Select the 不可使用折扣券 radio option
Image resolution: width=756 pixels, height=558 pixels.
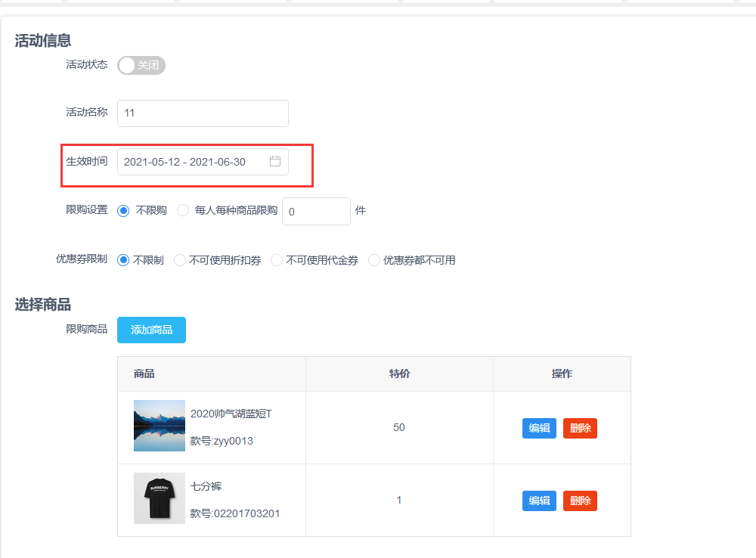coord(180,260)
